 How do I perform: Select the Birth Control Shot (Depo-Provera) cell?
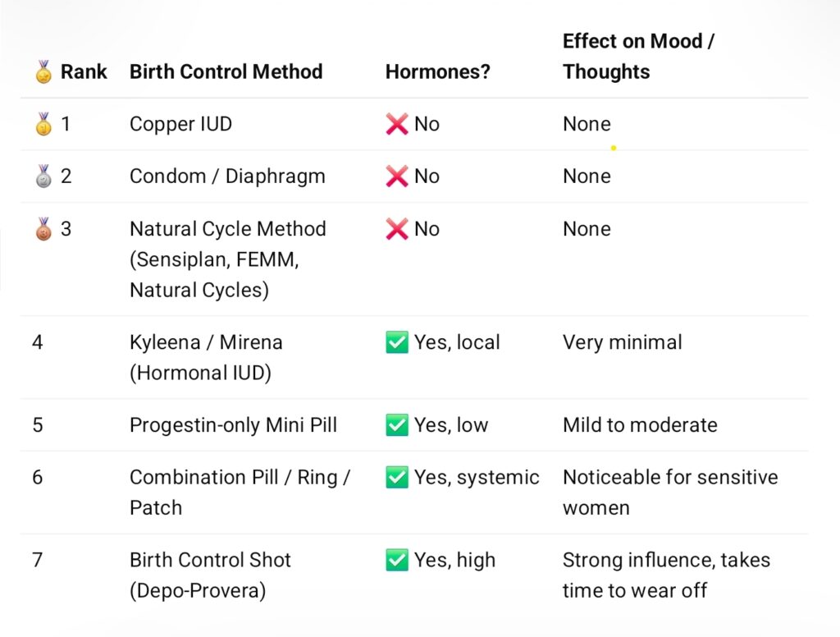pyautogui.click(x=210, y=575)
